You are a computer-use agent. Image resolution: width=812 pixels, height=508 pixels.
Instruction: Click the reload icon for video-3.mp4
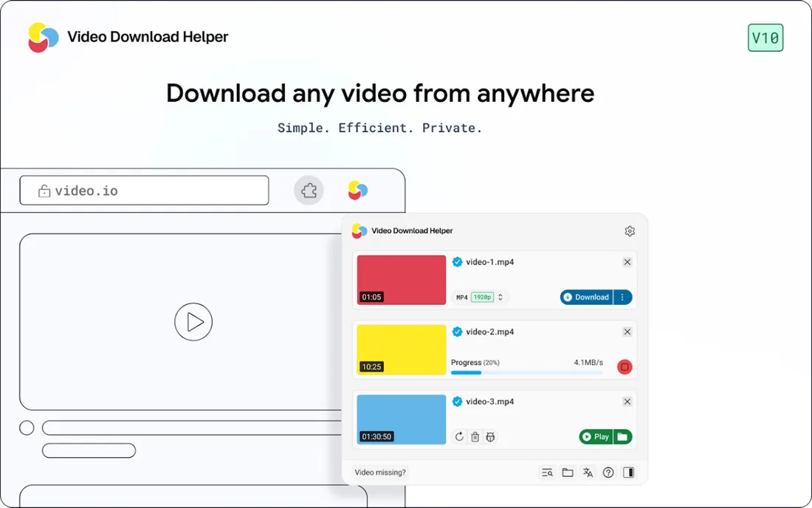(x=459, y=437)
